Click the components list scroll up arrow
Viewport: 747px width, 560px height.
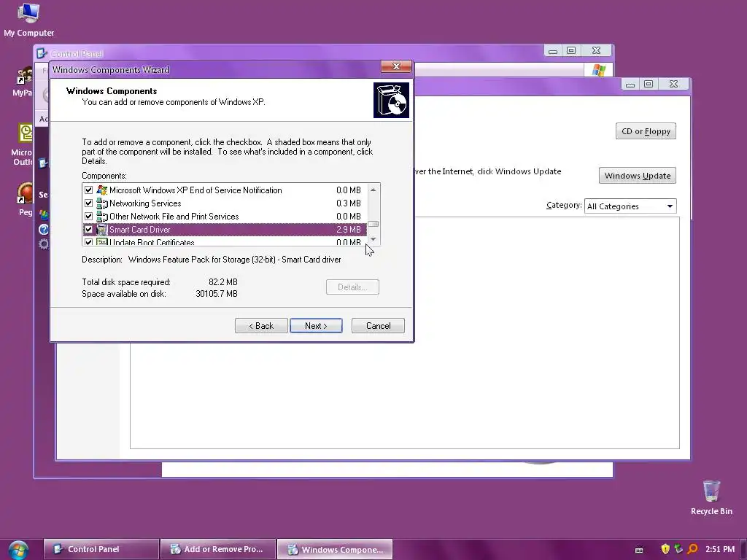pyautogui.click(x=373, y=190)
